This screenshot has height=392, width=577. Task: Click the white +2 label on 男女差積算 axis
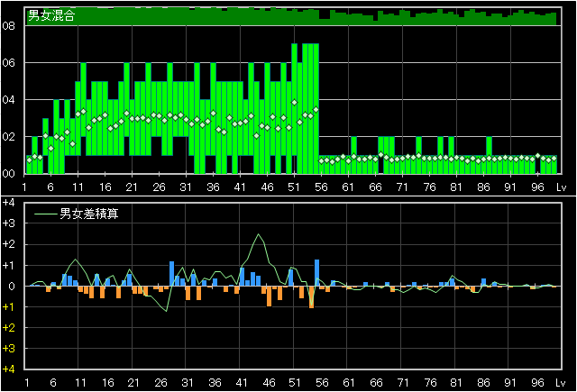[9, 244]
